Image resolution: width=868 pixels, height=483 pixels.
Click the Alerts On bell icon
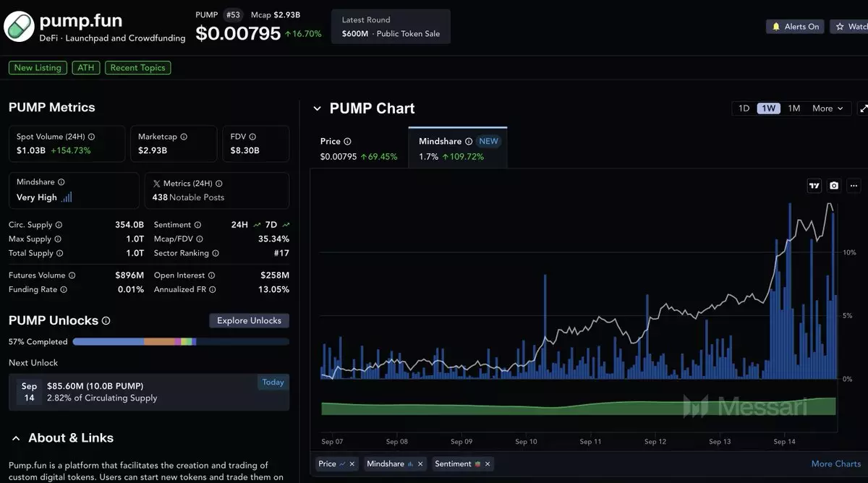pyautogui.click(x=775, y=27)
